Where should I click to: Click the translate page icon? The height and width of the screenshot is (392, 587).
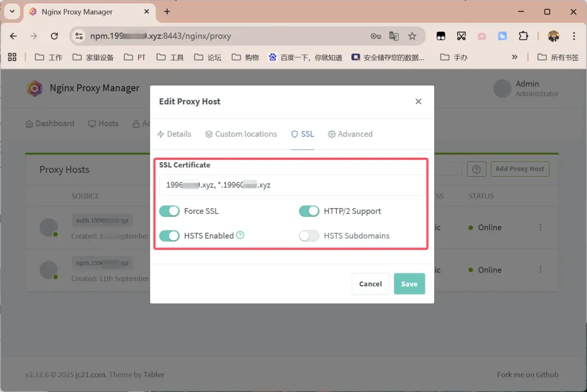click(x=394, y=36)
